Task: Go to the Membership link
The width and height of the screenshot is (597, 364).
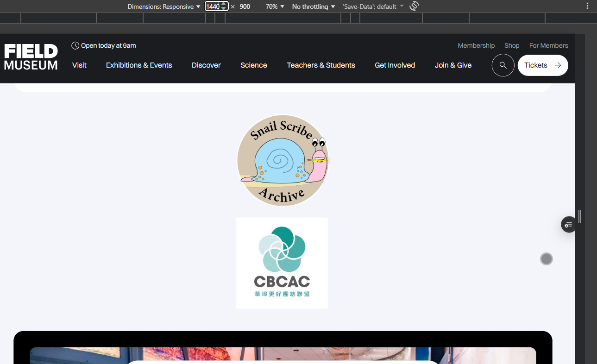Action: [476, 45]
